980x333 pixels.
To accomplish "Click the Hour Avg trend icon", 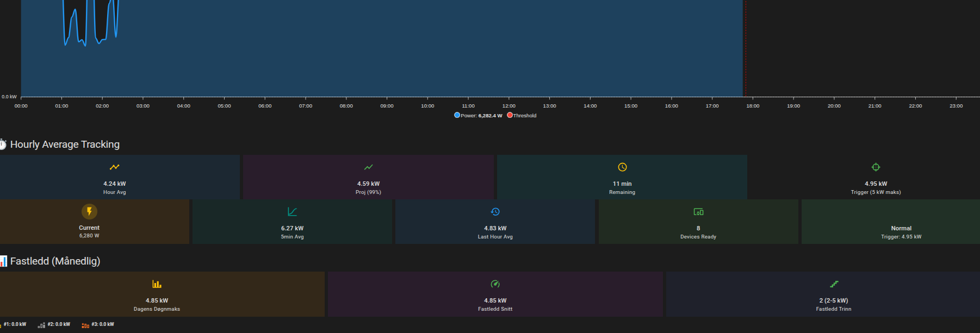I will [x=114, y=167].
